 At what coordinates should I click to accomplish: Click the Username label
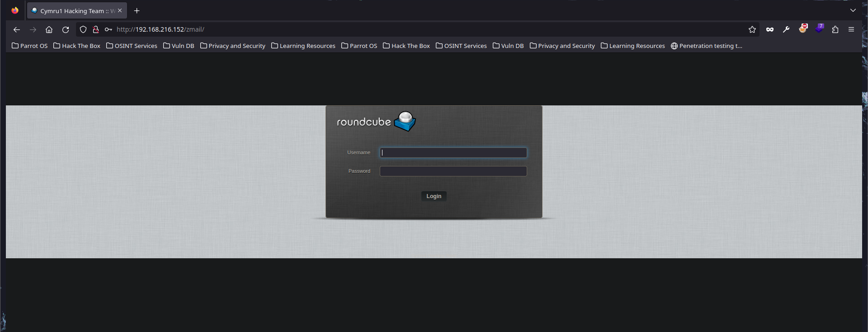(x=359, y=152)
